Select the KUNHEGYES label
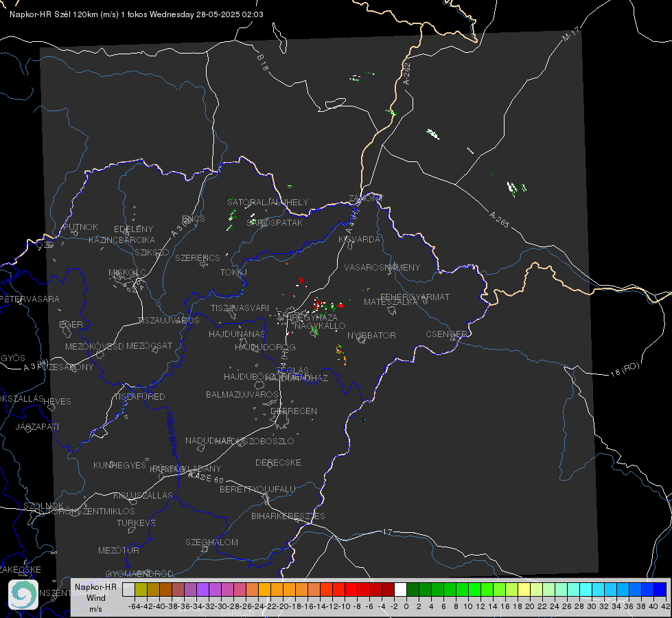672x618 pixels. coord(119,465)
